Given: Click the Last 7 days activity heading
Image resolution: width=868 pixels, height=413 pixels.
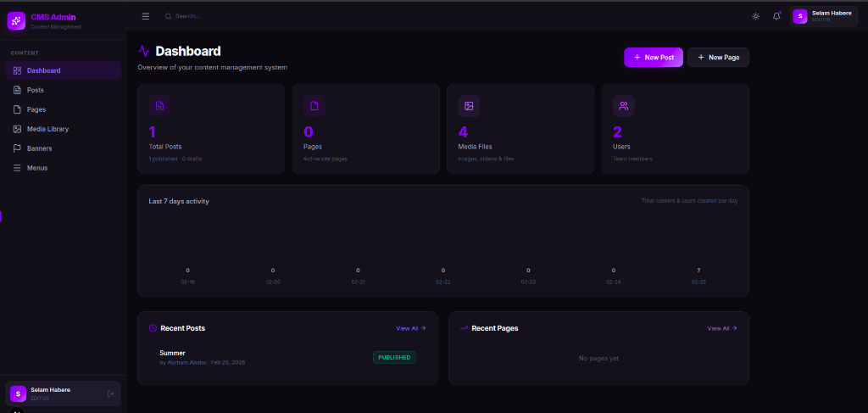Looking at the screenshot, I should point(179,202).
